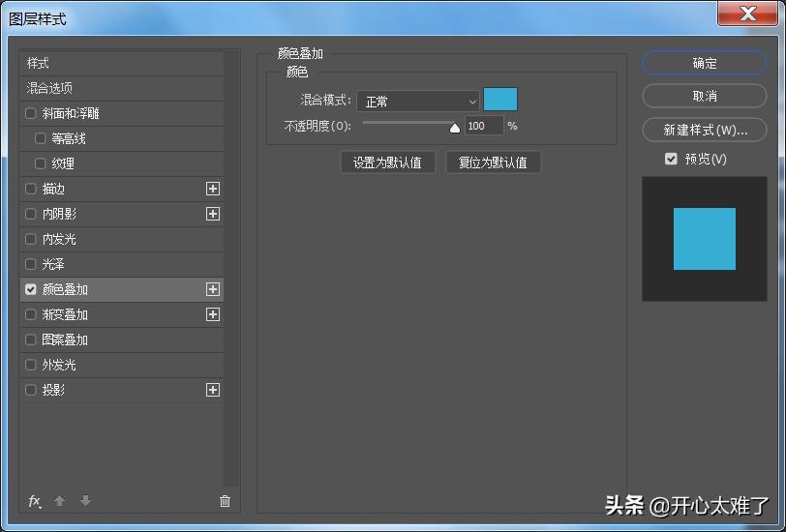Viewport: 786px width, 532px height.
Task: Toggle the 预览(V) checkbox
Action: [671, 159]
